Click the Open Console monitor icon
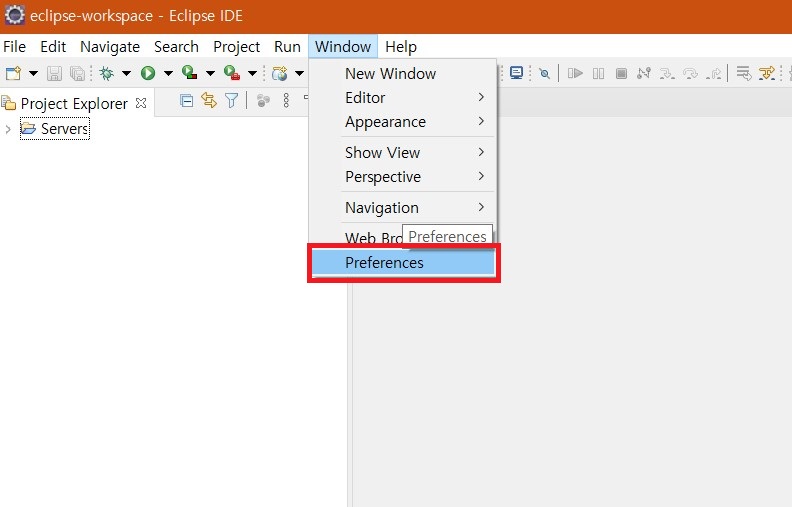Screen dimensions: 792x507 pos(516,73)
